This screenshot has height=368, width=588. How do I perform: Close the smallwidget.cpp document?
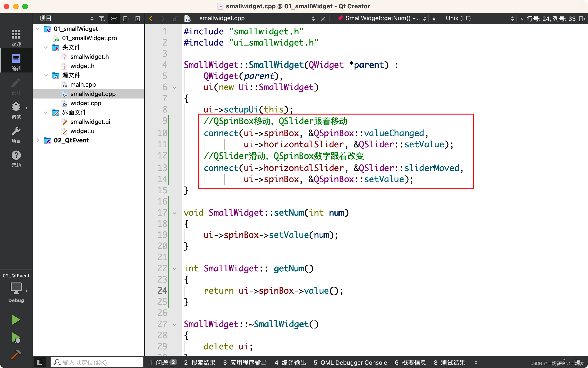(323, 19)
